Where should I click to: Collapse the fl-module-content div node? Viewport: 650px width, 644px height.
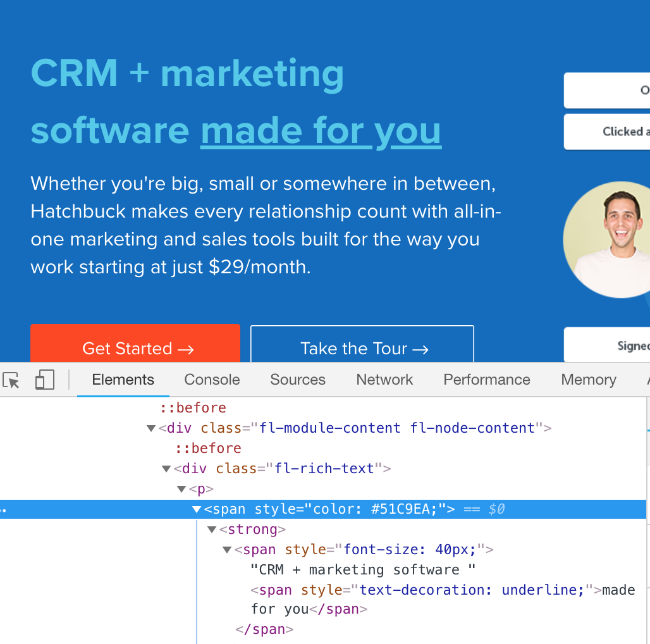click(x=151, y=428)
